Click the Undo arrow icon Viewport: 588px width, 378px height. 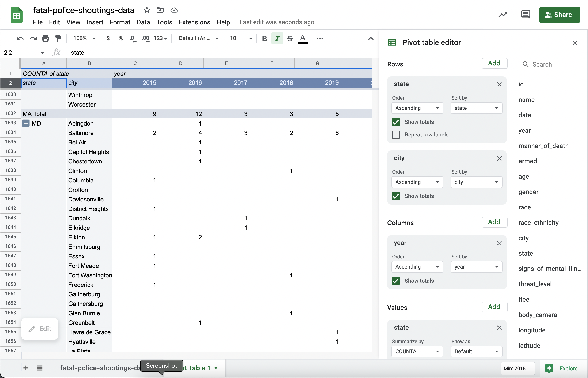(x=20, y=39)
